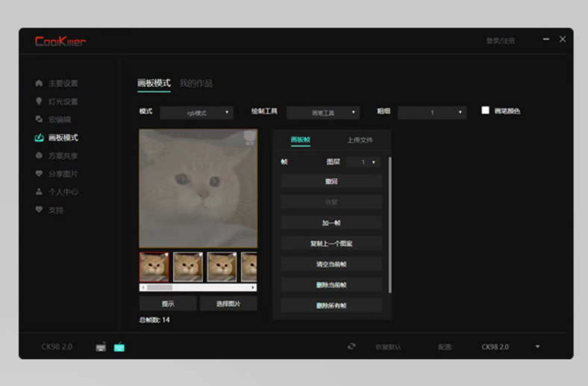The width and height of the screenshot is (588, 386).
Task: Open 宏编辑 macro icon in sidebar
Action: [x=39, y=119]
